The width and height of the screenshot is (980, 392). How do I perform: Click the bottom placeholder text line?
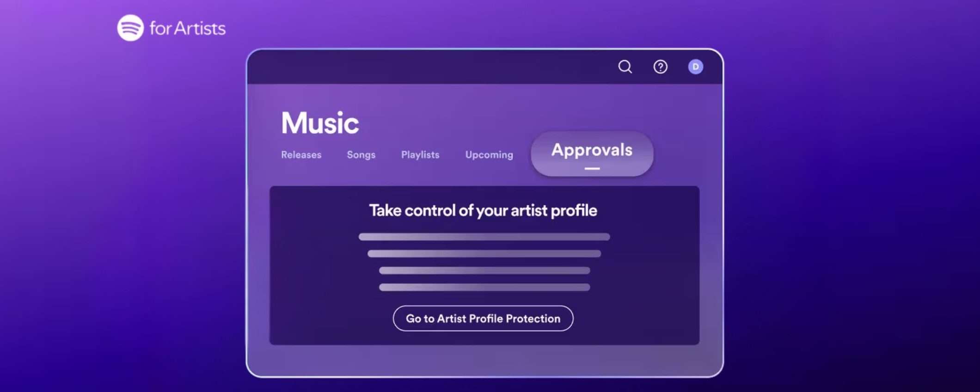[x=484, y=288]
